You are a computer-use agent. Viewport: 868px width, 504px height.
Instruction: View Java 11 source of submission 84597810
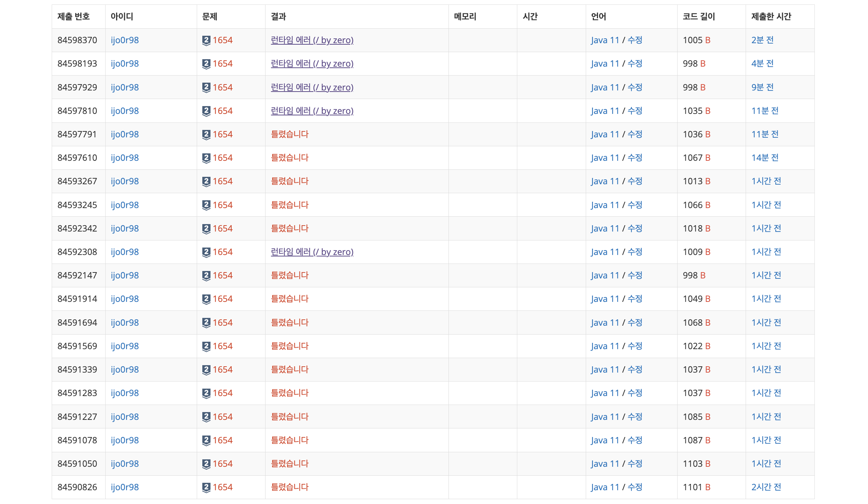(x=605, y=111)
